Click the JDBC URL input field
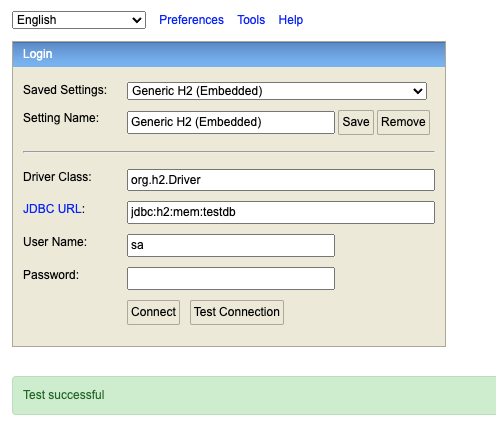This screenshot has height=438, width=496. (281, 212)
